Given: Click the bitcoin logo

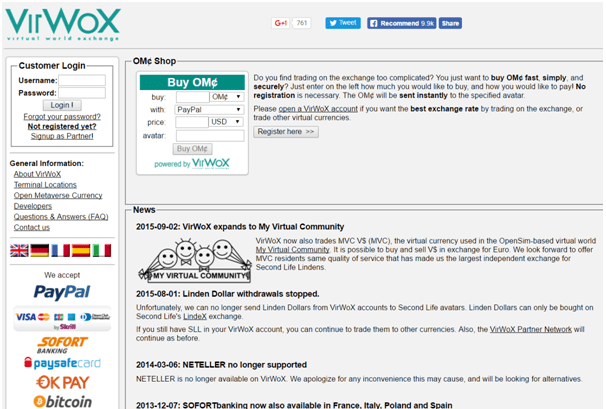Looking at the screenshot, I should pos(63,402).
